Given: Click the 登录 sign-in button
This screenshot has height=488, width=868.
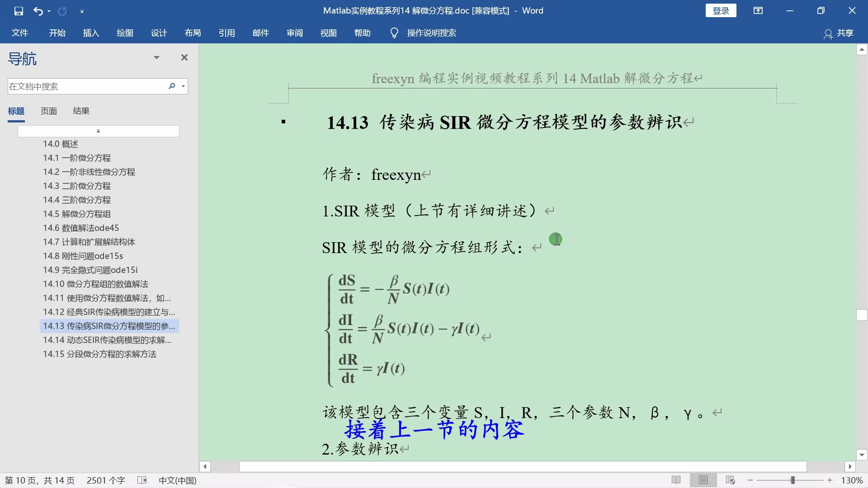Looking at the screenshot, I should click(x=721, y=10).
